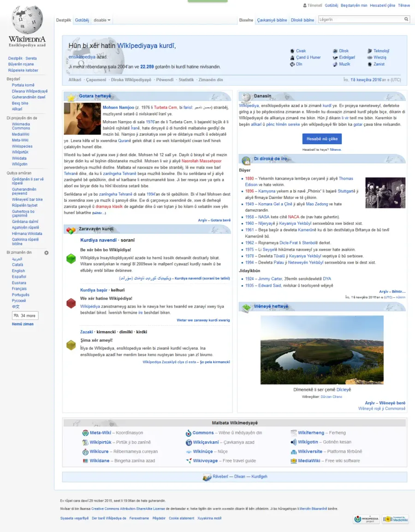Open the black-and-white historical photo
The width and height of the screenshot is (415, 532).
[x=385, y=193]
